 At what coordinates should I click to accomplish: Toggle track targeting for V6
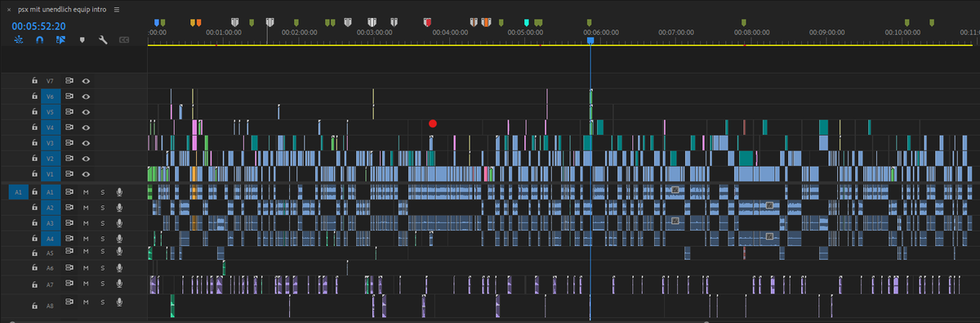50,96
